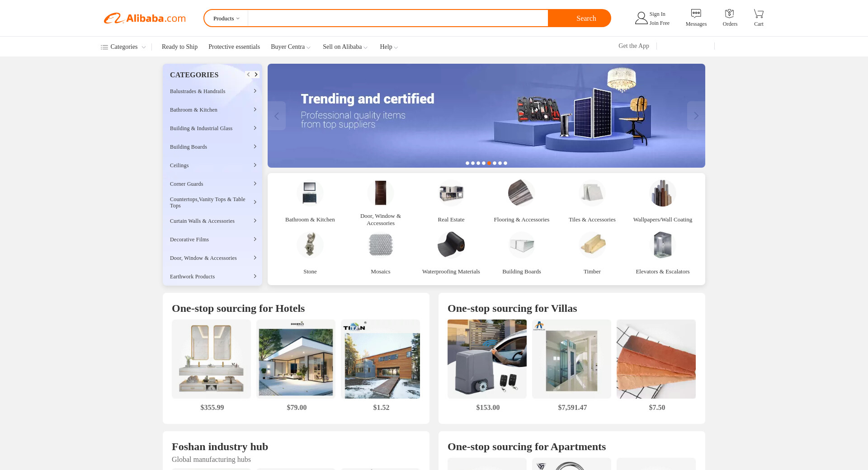The width and height of the screenshot is (868, 470).
Task: Click the Get the App link
Action: click(x=634, y=46)
